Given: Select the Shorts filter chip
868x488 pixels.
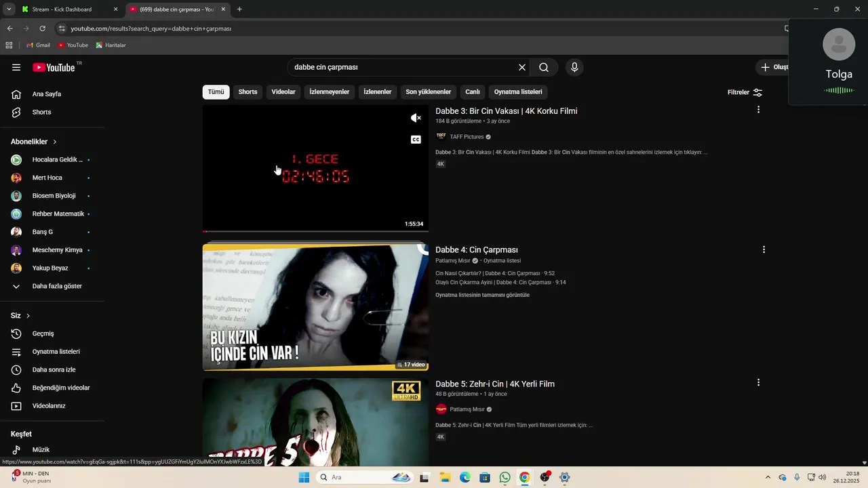Looking at the screenshot, I should [x=248, y=92].
